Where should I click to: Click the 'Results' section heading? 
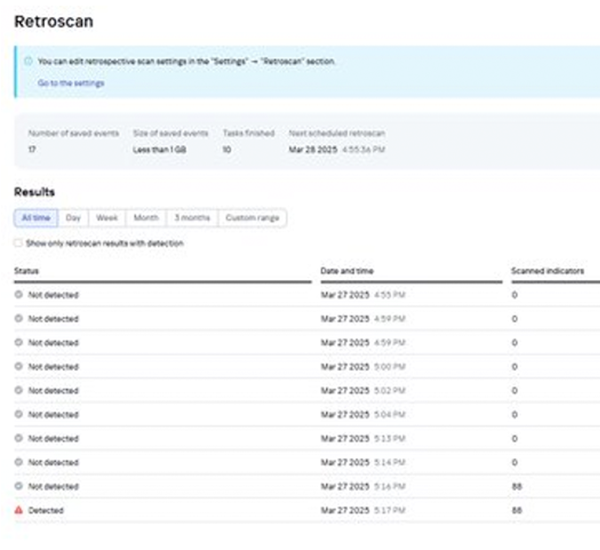pos(34,192)
